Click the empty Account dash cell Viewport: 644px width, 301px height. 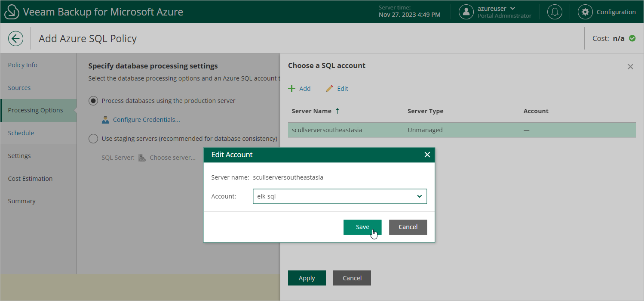tap(527, 130)
